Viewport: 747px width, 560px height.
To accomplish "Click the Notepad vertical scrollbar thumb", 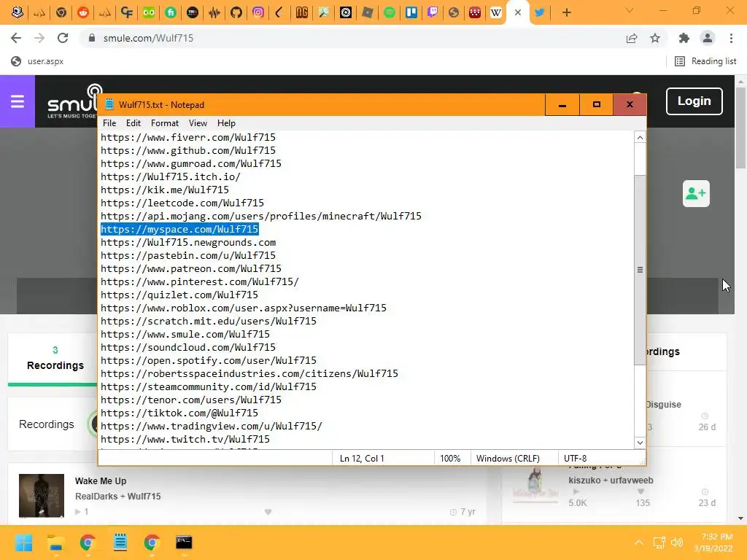I will coord(640,270).
